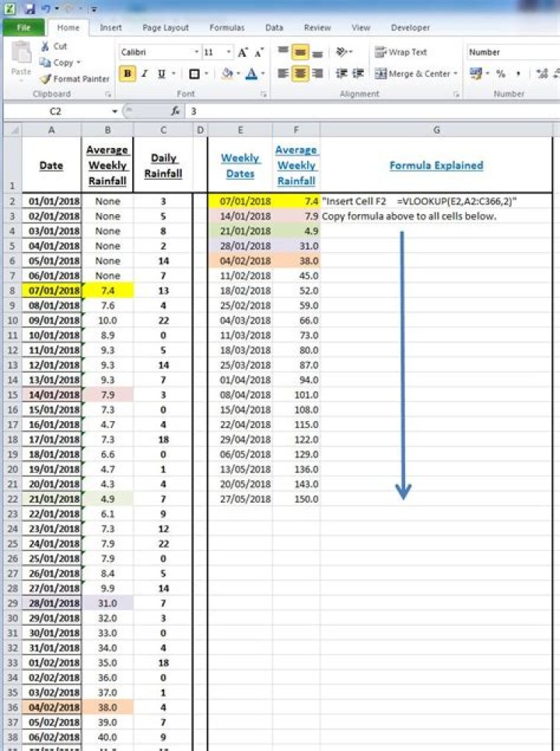
Task: Switch to Page Layout tab
Action: pos(166,28)
